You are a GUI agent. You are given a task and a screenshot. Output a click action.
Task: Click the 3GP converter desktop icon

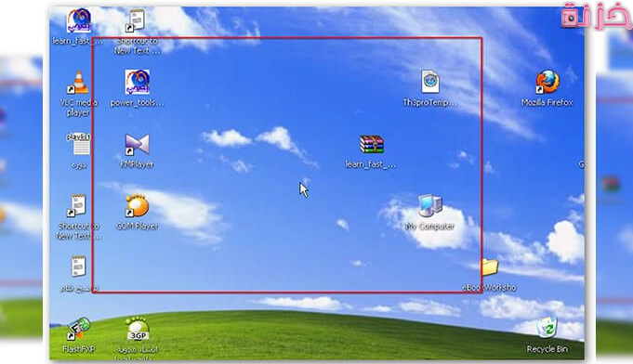coord(138,329)
